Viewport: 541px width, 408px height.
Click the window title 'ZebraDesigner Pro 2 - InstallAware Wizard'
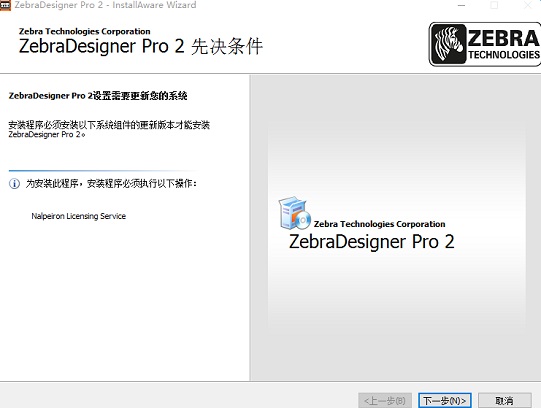pos(105,5)
